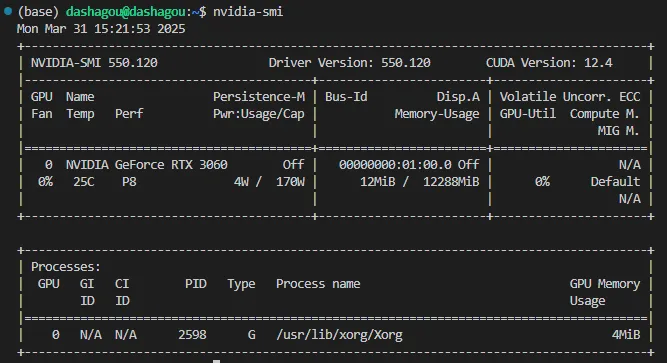Click the Persistence-M column header
Viewport: 667px width, 363px height.
[x=259, y=97]
